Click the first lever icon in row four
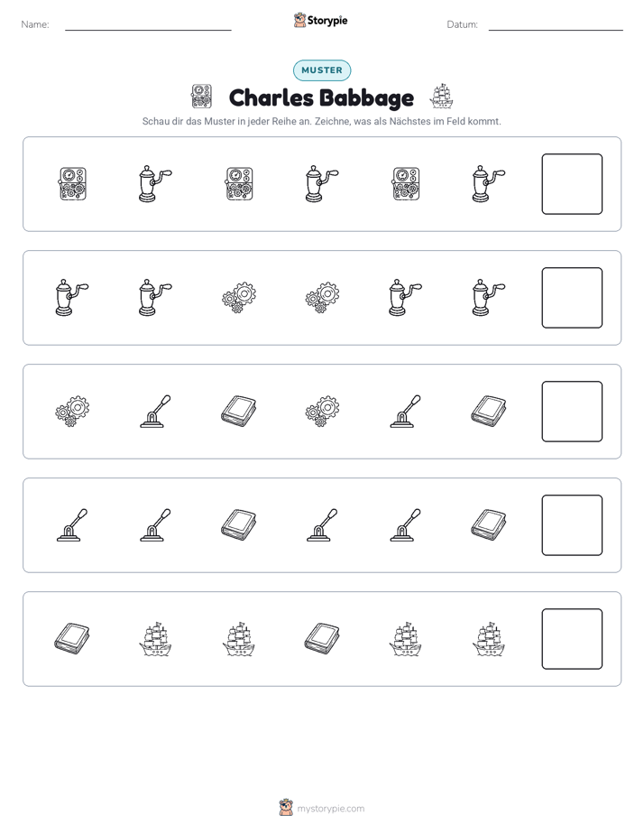This screenshot has width=644, height=834. pos(72,525)
